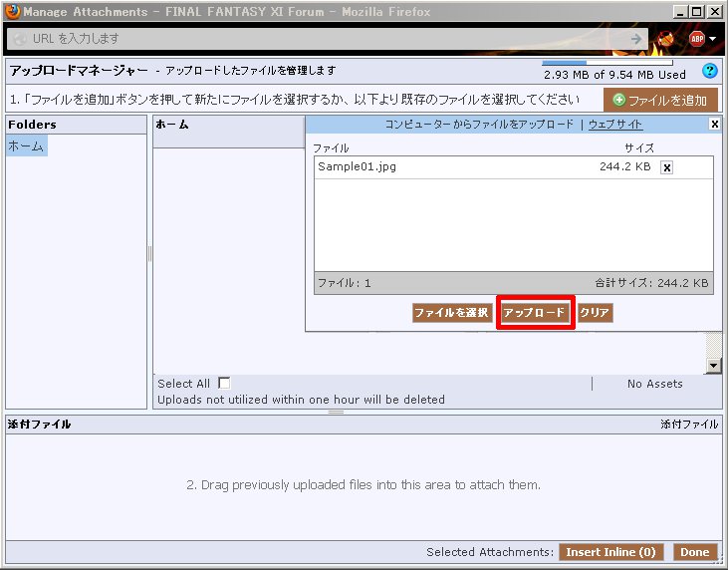The height and width of the screenshot is (570, 728).
Task: Close the upload panel with the X
Action: point(714,124)
